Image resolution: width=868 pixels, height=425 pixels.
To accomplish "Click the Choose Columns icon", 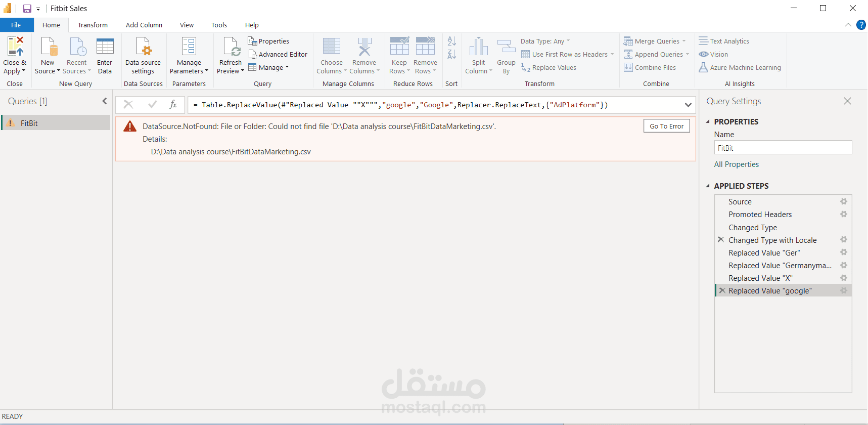I will (x=332, y=46).
